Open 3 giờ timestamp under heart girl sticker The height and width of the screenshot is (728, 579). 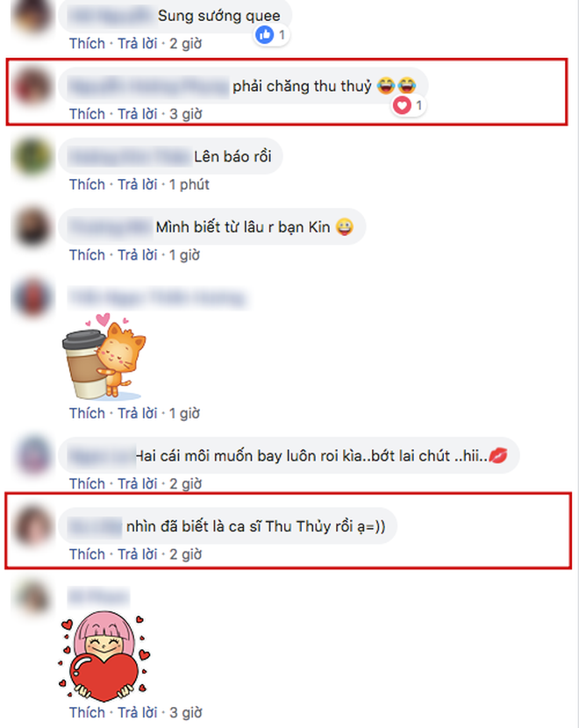point(186,713)
